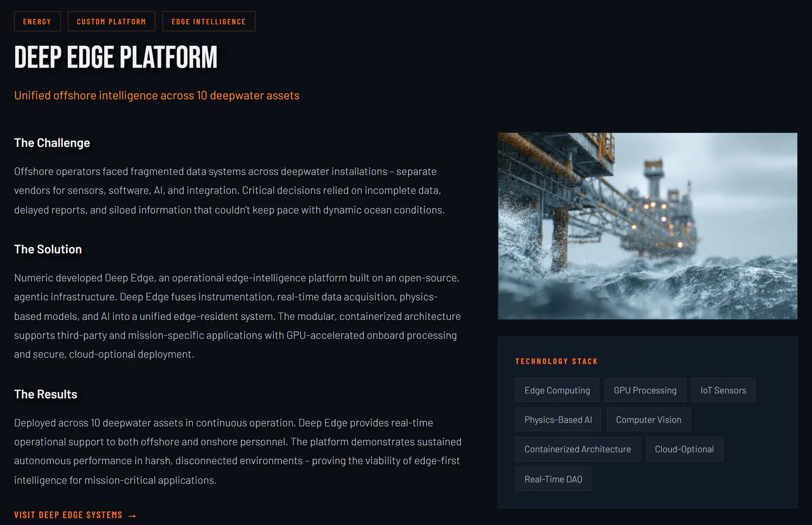The image size is (812, 525).
Task: Click the Physics-Based AI chip
Action: click(558, 419)
